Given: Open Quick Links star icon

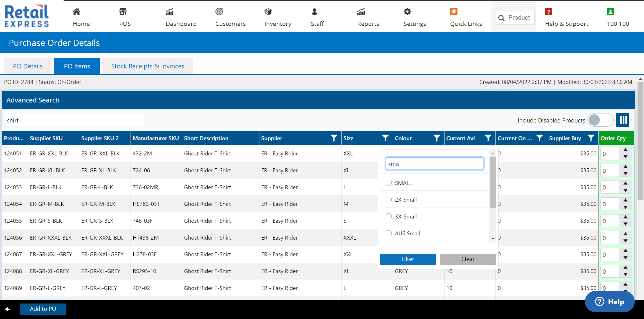Looking at the screenshot, I should 454,12.
